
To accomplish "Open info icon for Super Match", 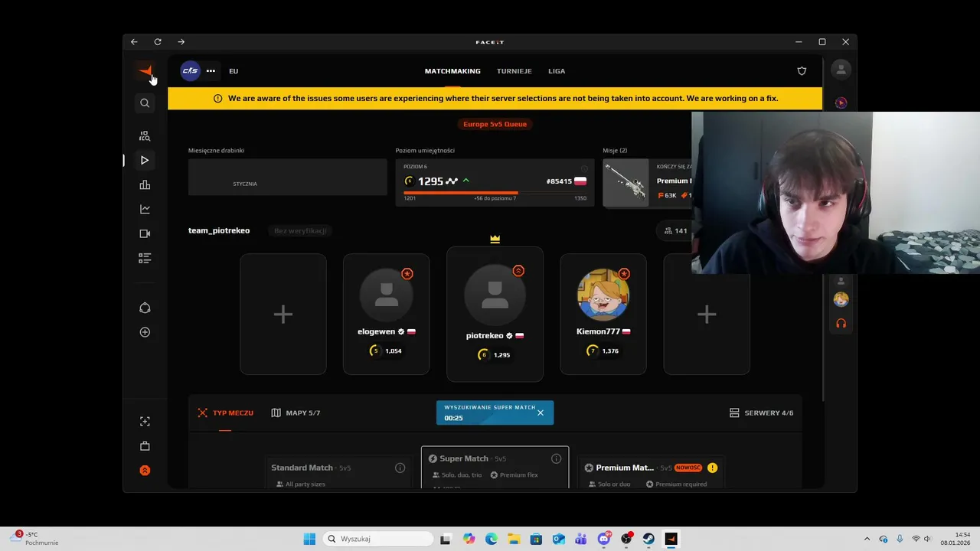I will (556, 458).
